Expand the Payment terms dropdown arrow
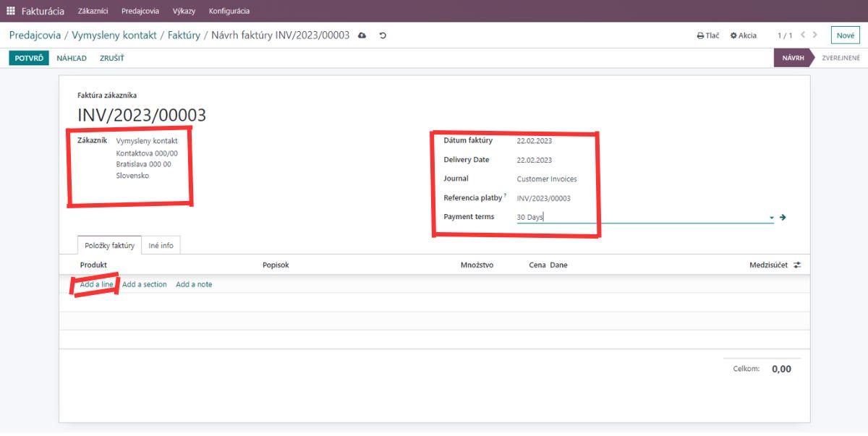This screenshot has width=868, height=436. (771, 218)
